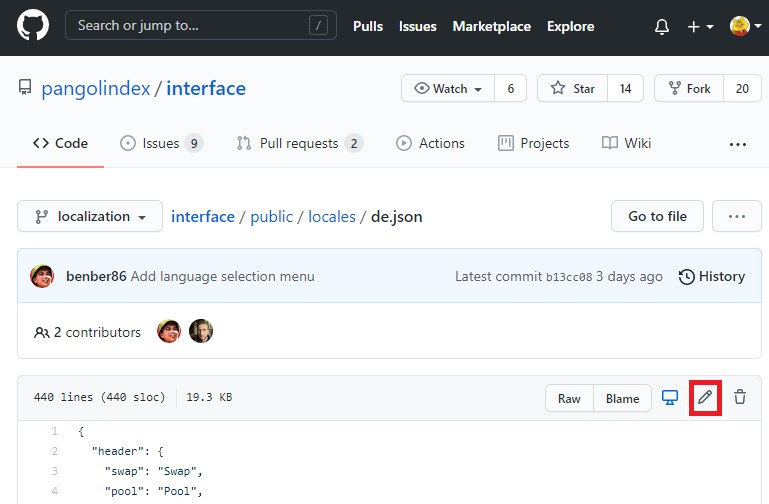The width and height of the screenshot is (769, 504).
Task: Delete this file with trash icon
Action: click(x=740, y=397)
